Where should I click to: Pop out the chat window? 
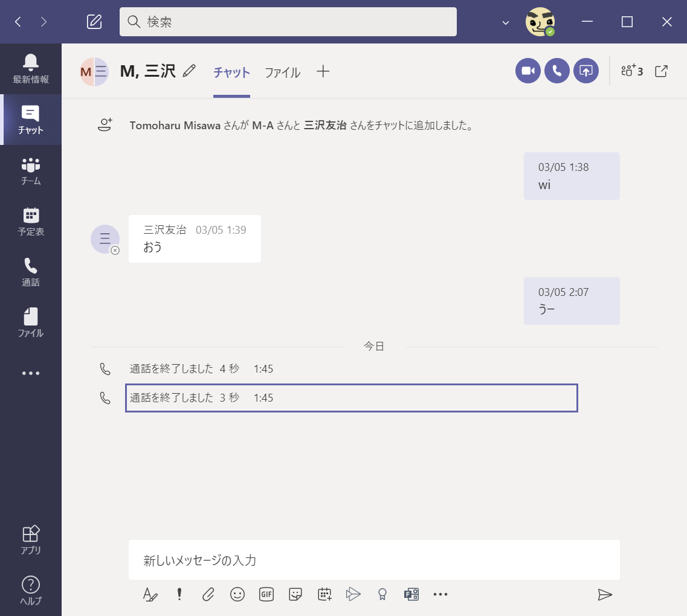[x=661, y=71]
